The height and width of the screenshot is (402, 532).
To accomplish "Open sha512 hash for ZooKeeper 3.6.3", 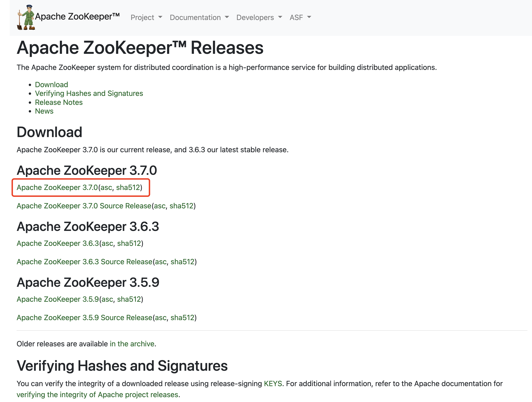I will click(x=129, y=243).
